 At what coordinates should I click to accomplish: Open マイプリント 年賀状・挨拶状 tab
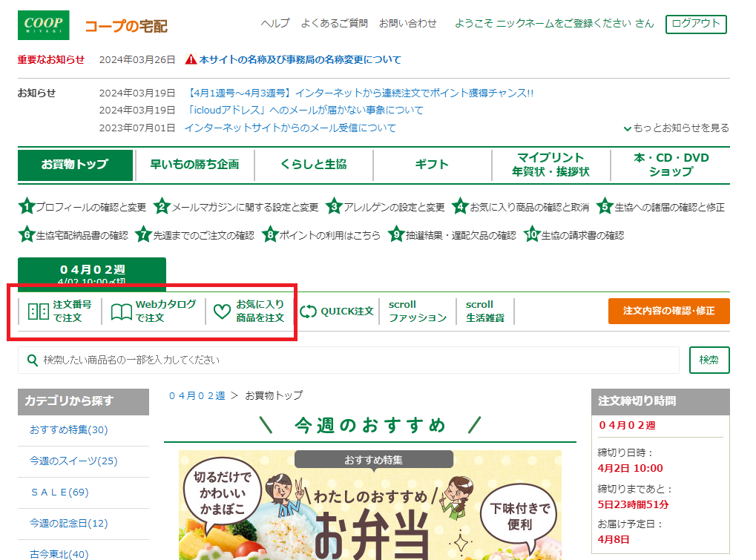point(551,165)
